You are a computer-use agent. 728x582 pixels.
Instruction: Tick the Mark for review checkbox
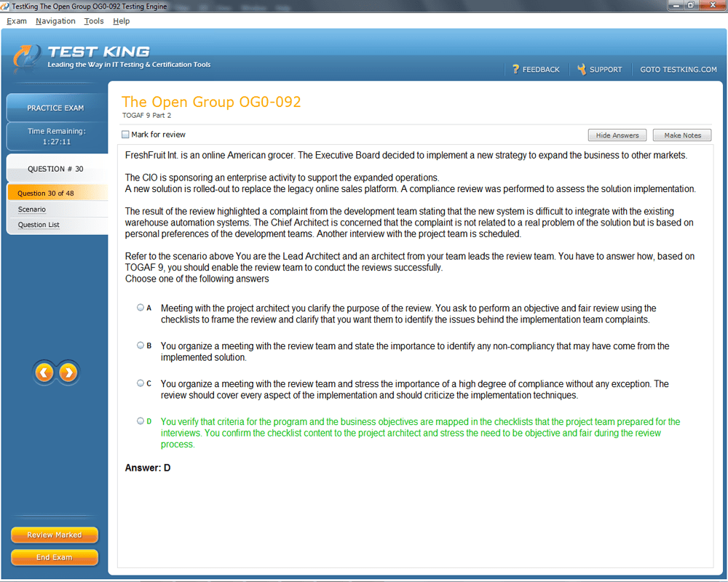click(x=125, y=135)
